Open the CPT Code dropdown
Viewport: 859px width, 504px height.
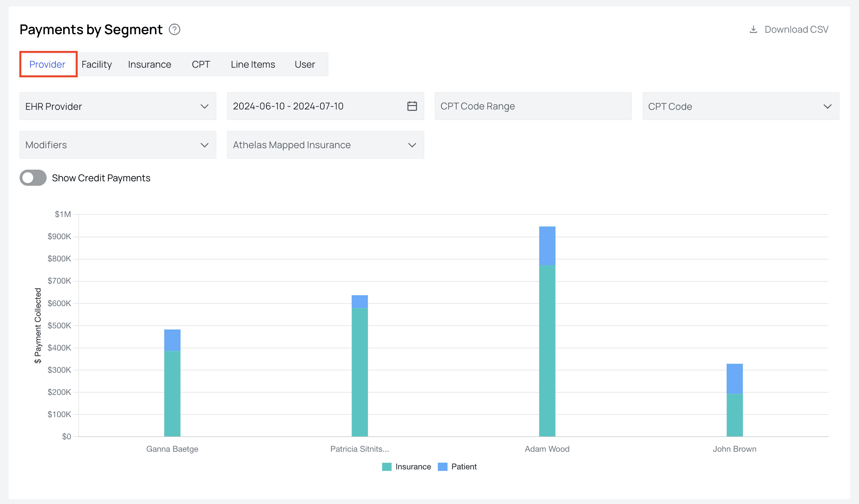click(x=741, y=106)
